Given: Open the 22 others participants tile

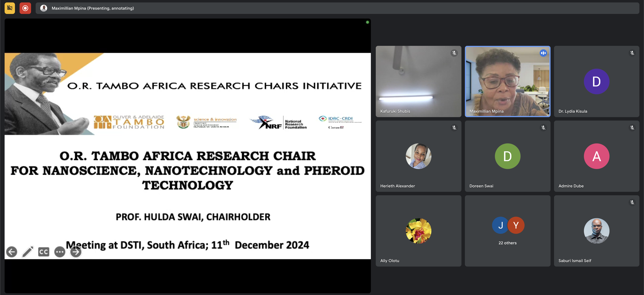Looking at the screenshot, I should [507, 231].
